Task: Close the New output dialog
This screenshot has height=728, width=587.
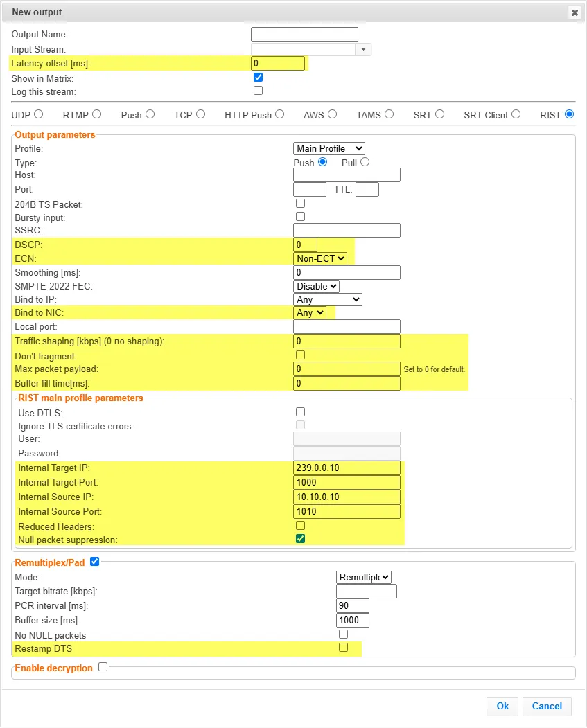Action: coord(575,12)
